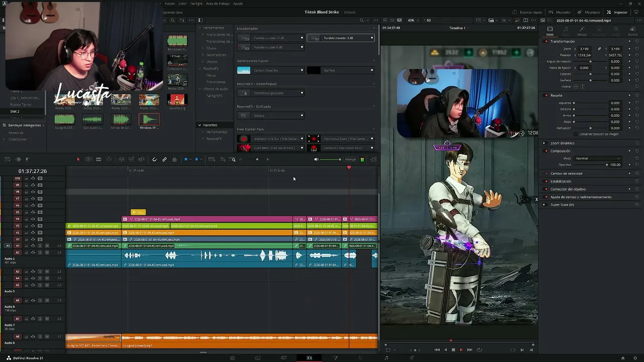Reset the Transformación section

point(637,41)
